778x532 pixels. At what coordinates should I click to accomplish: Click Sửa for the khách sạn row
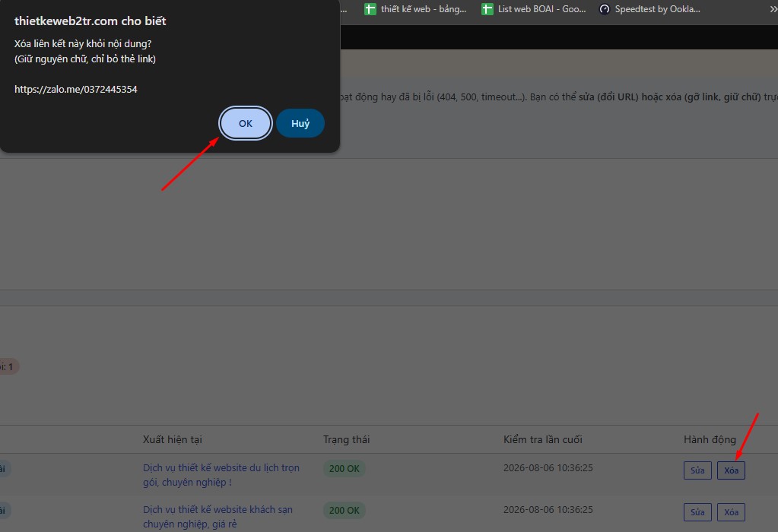(697, 512)
